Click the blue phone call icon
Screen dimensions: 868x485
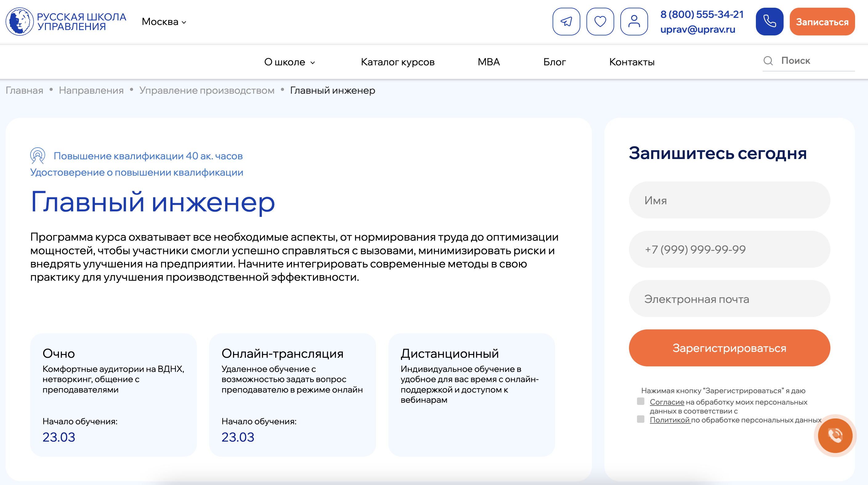tap(769, 22)
